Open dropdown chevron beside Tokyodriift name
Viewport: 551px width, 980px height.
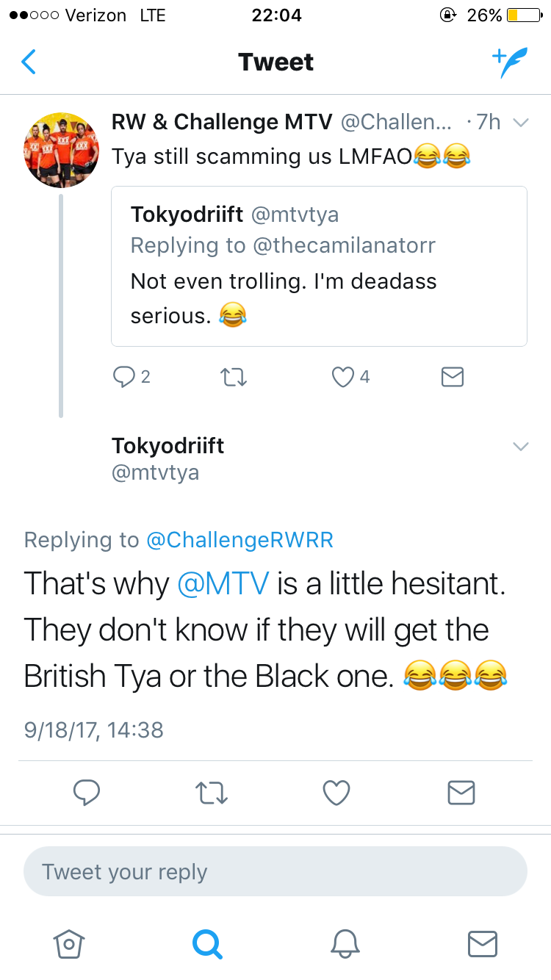[x=520, y=446]
